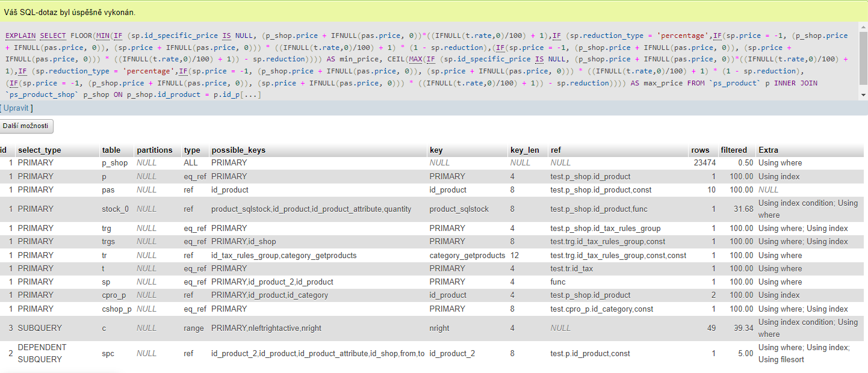This screenshot has height=373, width=868.
Task: Click the Upravit edit link
Action: 16,108
